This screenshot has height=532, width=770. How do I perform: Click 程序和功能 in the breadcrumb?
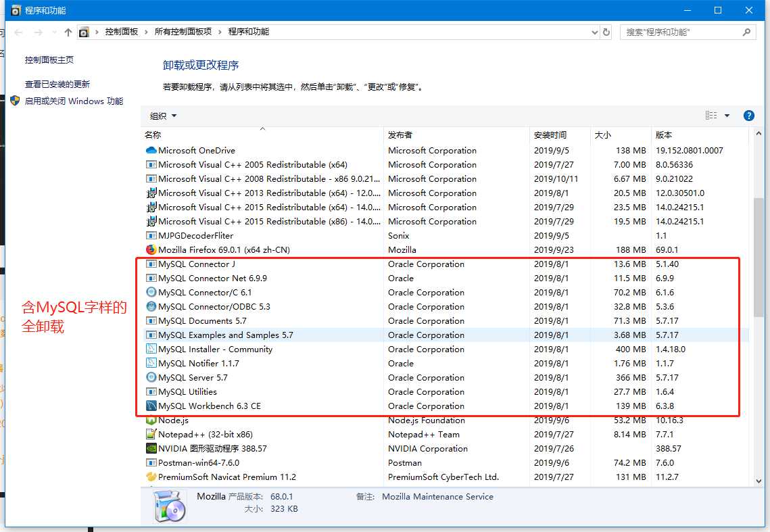pyautogui.click(x=249, y=32)
